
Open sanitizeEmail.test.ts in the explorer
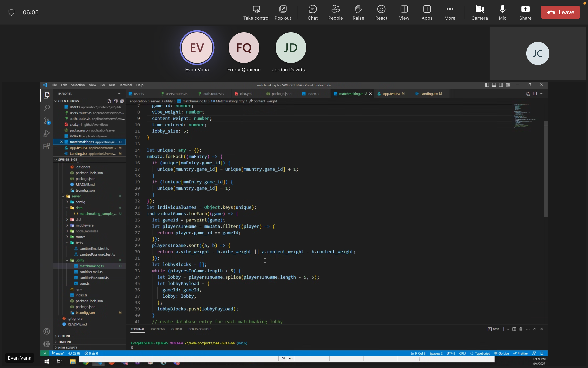click(94, 248)
